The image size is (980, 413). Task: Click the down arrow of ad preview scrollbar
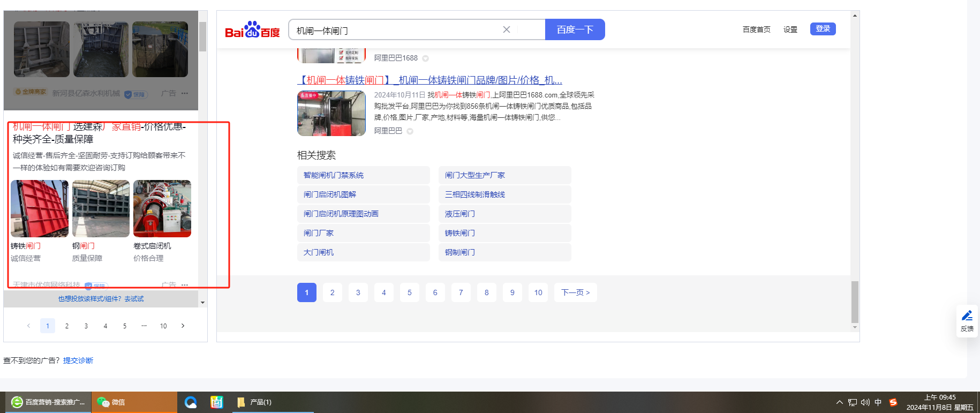point(202,303)
